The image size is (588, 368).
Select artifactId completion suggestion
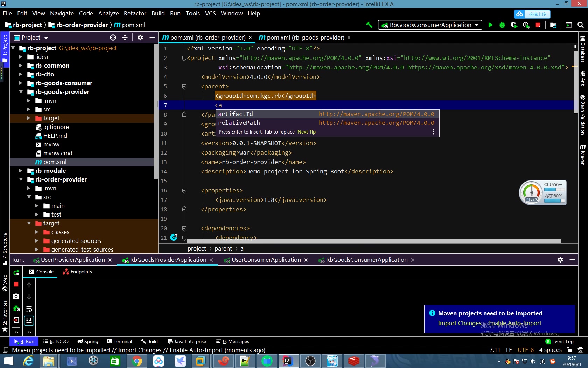(327, 114)
